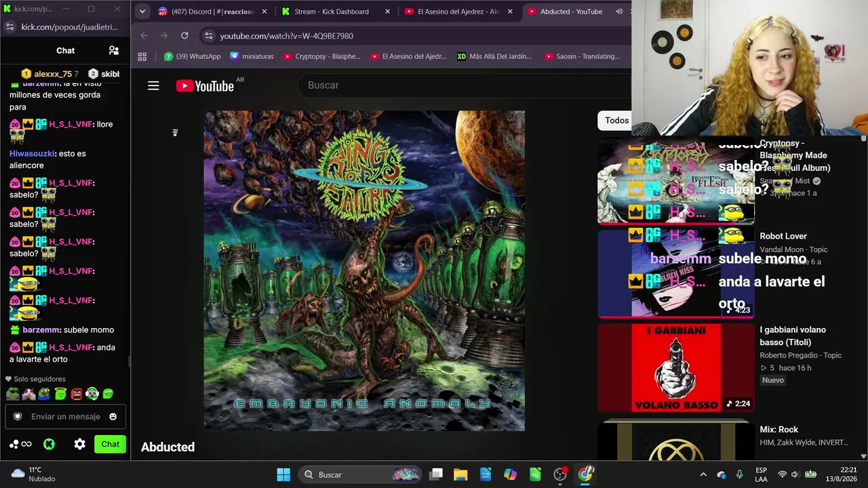Open the WhatsApp bookmark
Screen dimensions: 868x488
192,56
